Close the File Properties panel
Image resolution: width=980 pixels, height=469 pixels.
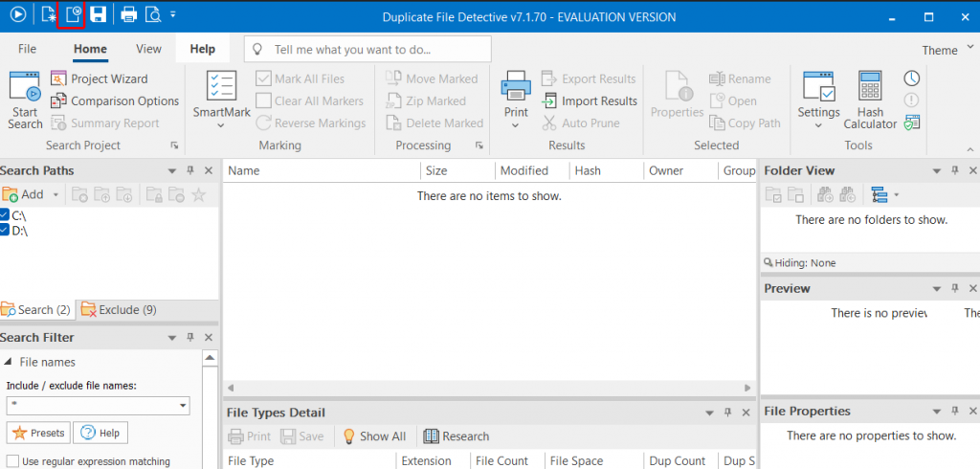coord(973,411)
